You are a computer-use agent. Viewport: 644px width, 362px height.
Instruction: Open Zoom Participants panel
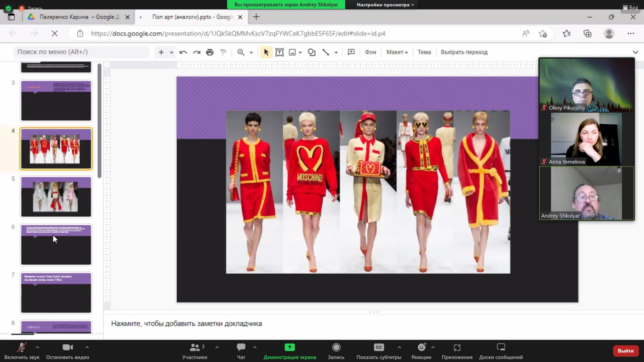[195, 351]
